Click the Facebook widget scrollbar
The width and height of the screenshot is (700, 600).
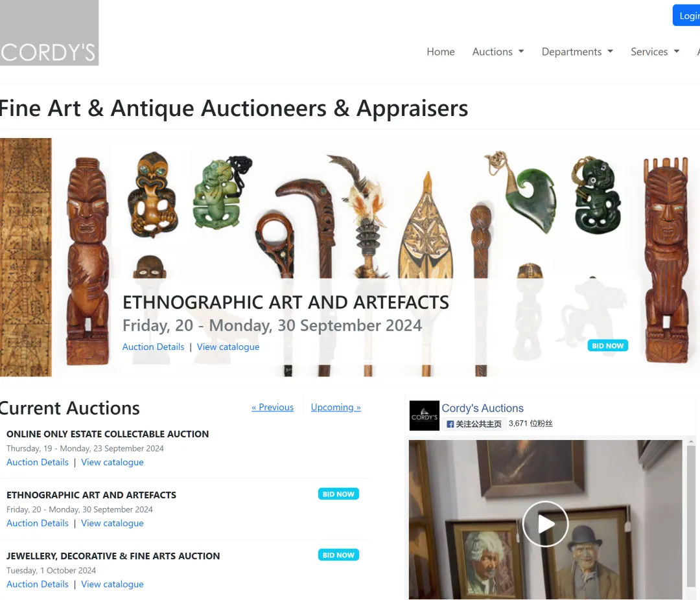[x=691, y=518]
